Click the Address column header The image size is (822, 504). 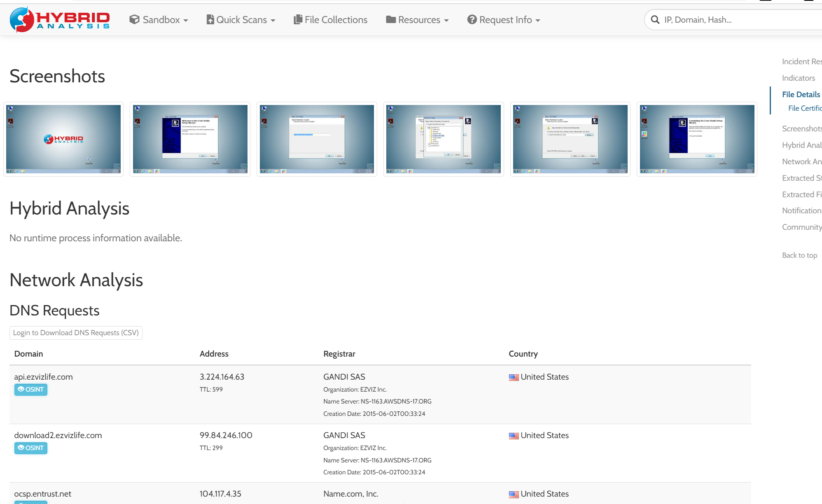[x=214, y=354]
